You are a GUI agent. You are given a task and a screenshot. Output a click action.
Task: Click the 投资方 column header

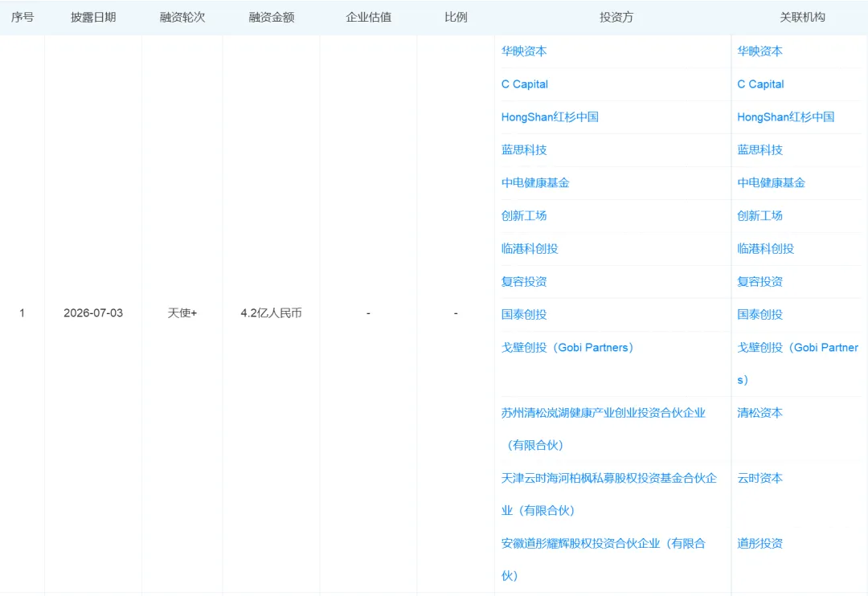pyautogui.click(x=616, y=17)
